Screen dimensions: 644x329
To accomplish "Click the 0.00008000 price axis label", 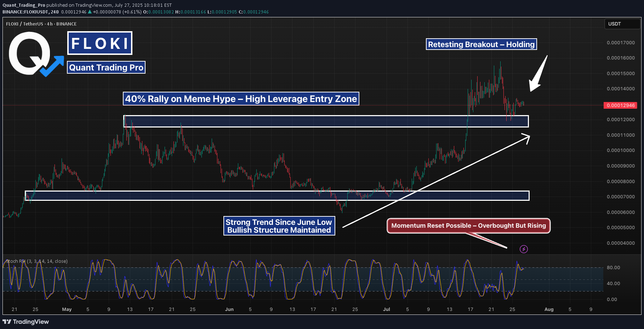I will point(621,181).
